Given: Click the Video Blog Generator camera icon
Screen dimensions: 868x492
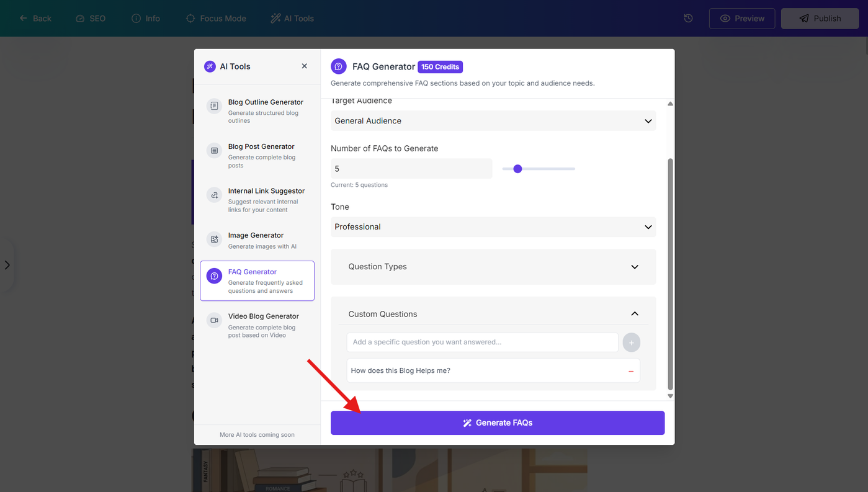Looking at the screenshot, I should coord(214,320).
